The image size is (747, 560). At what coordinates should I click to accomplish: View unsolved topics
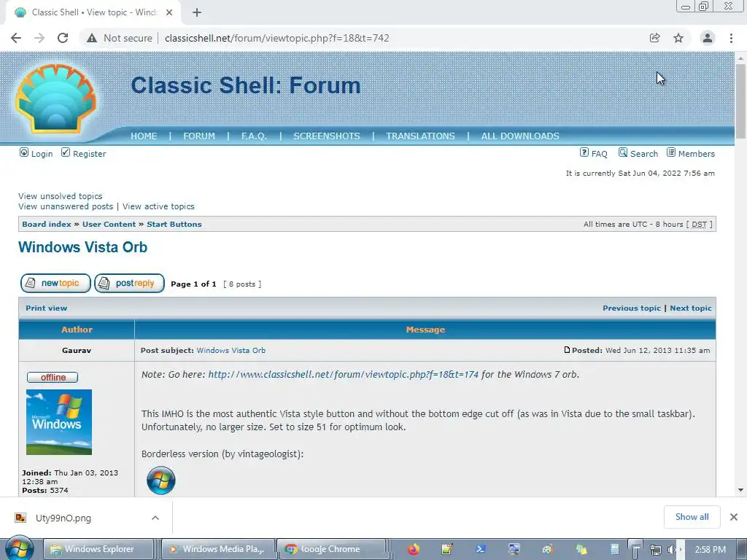(x=60, y=196)
